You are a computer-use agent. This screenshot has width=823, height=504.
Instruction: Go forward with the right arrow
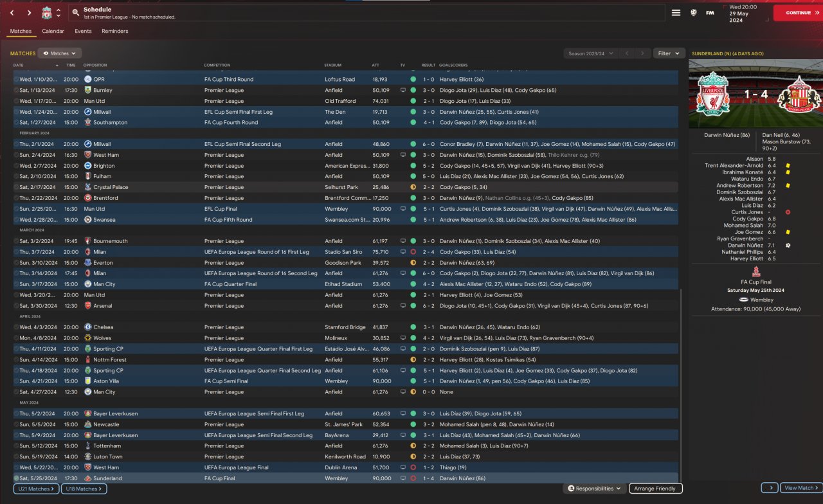tap(30, 13)
